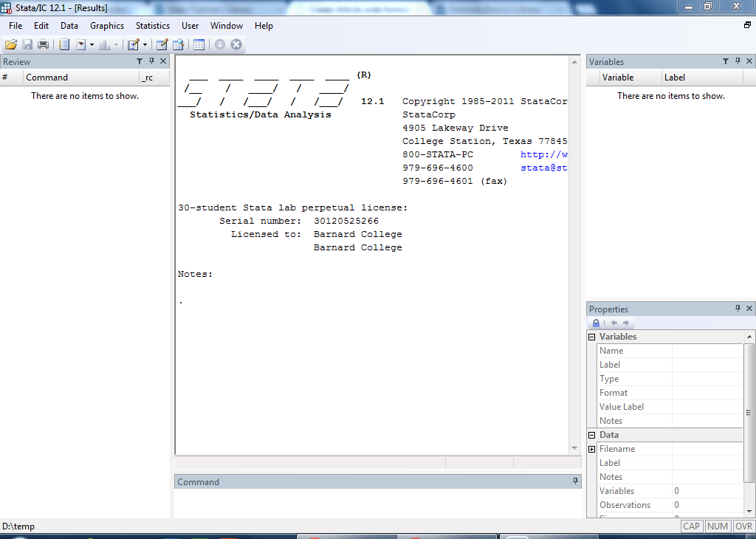
Task: Click the Print icon in toolbar
Action: [44, 45]
